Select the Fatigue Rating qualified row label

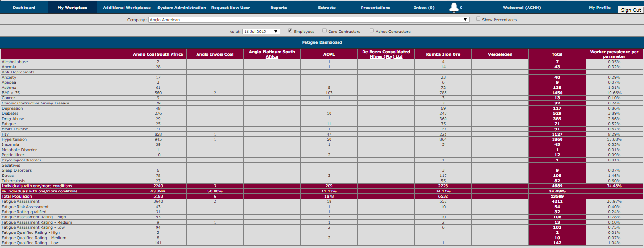[x=24, y=212]
